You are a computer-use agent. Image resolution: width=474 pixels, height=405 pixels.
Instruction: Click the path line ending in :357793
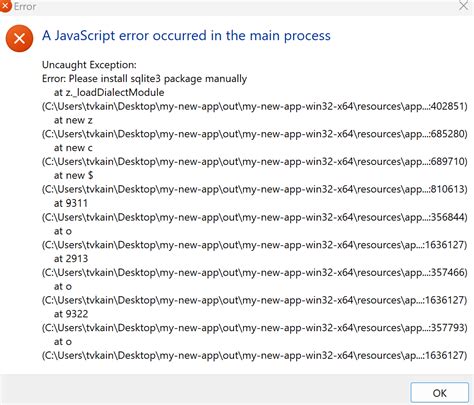[x=255, y=328]
